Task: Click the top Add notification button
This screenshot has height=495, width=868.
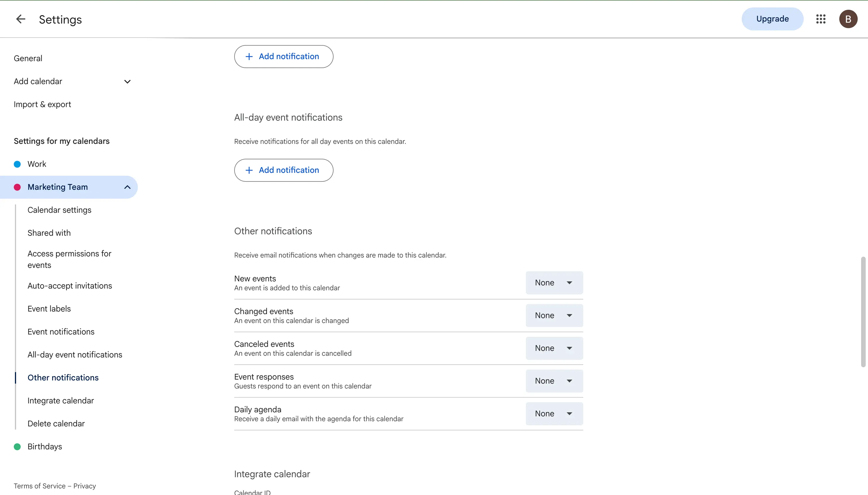Action: [283, 57]
